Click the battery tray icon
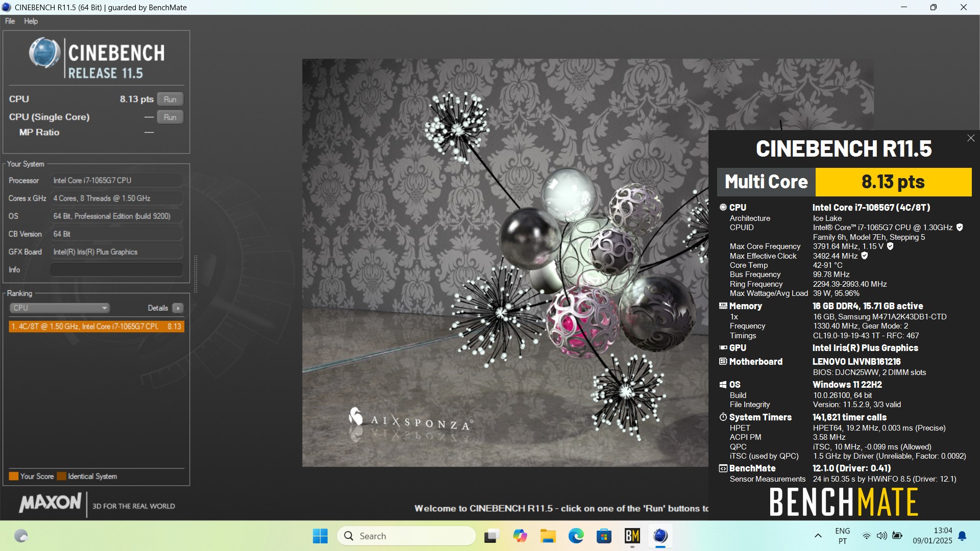Viewport: 980px width, 551px height. click(x=897, y=536)
